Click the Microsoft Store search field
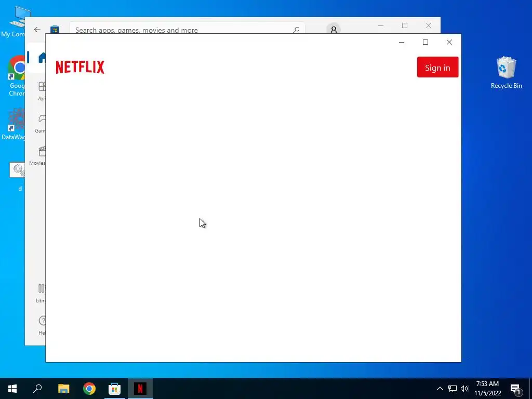The height and width of the screenshot is (399, 532). click(x=187, y=29)
